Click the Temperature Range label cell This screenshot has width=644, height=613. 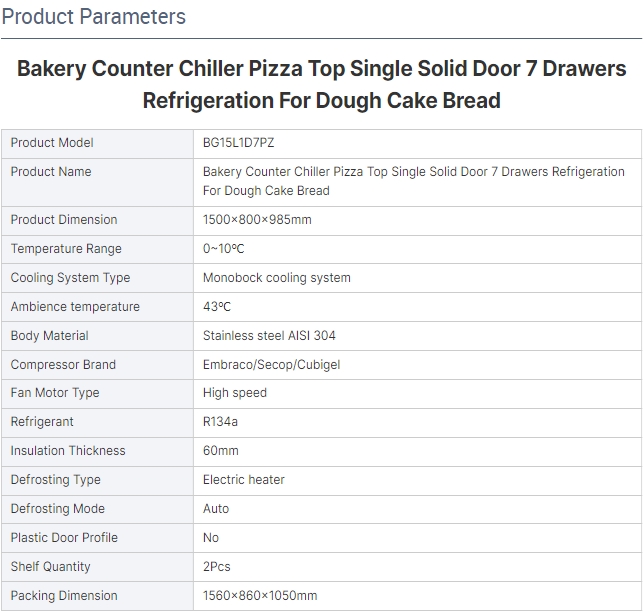click(66, 249)
